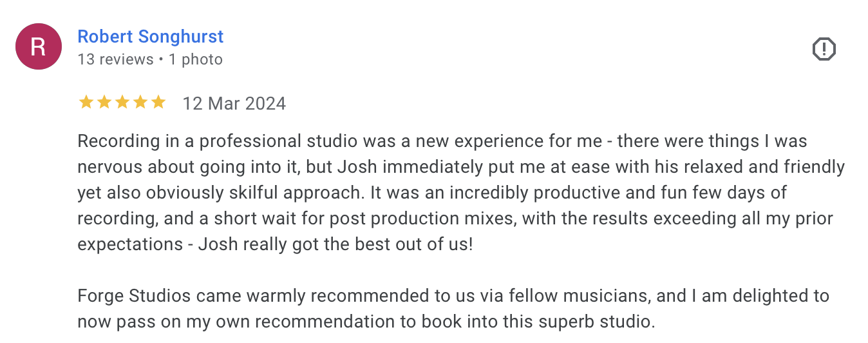
Task: Click the first star of the rating
Action: coord(86,103)
